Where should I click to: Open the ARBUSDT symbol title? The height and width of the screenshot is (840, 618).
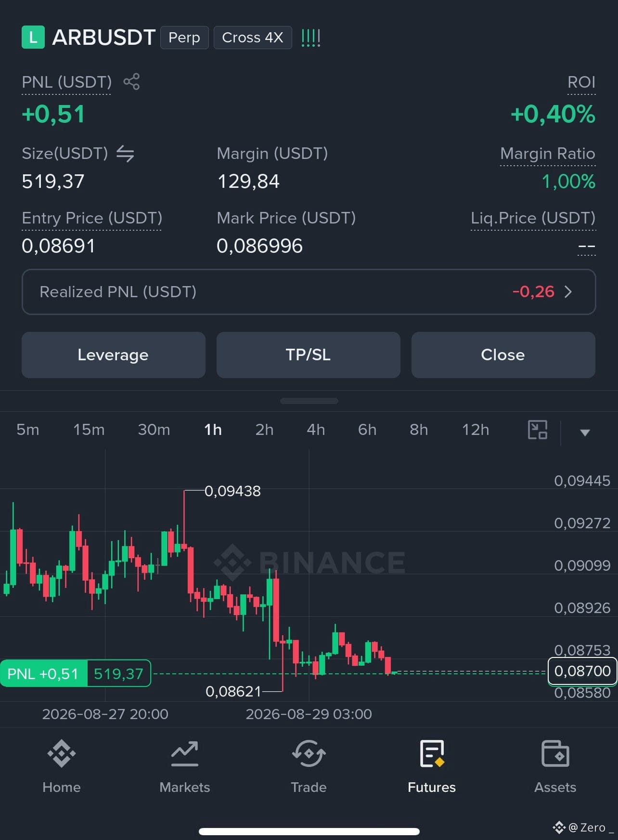point(104,38)
